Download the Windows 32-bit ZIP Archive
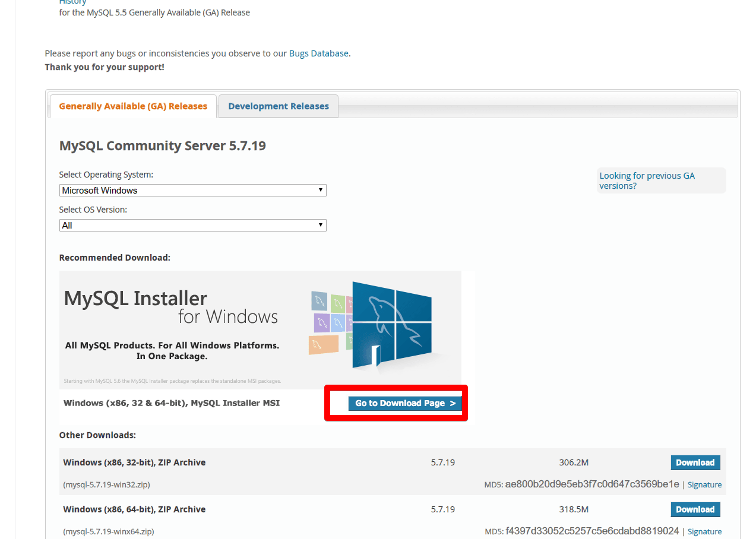Image resolution: width=756 pixels, height=539 pixels. [x=695, y=462]
